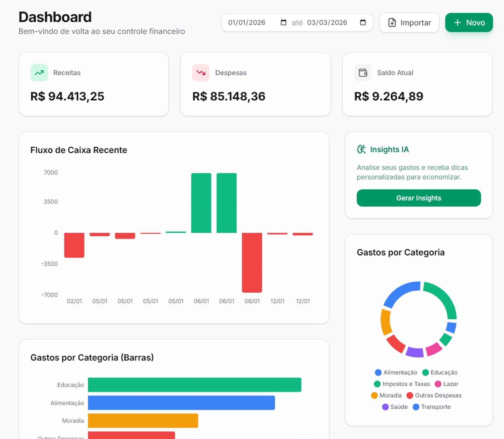This screenshot has height=439, width=504.
Task: Open the end date calendar icon
Action: tap(363, 22)
